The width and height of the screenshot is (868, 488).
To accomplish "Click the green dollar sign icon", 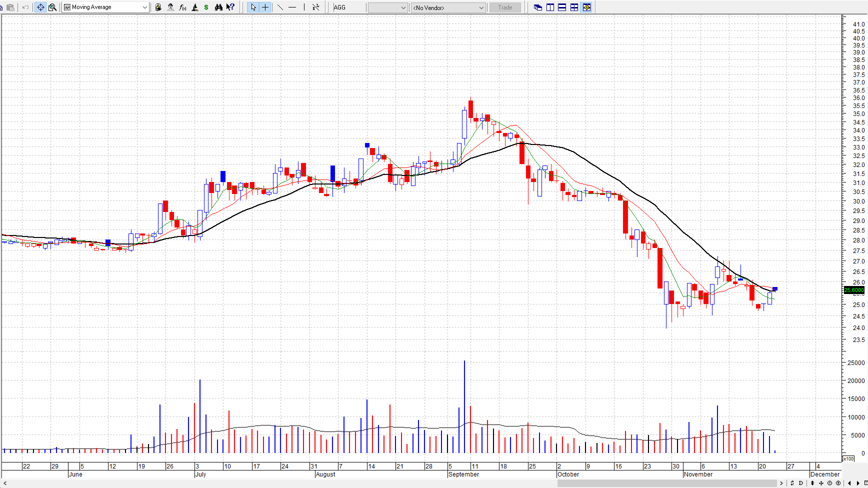I will click(x=206, y=7).
